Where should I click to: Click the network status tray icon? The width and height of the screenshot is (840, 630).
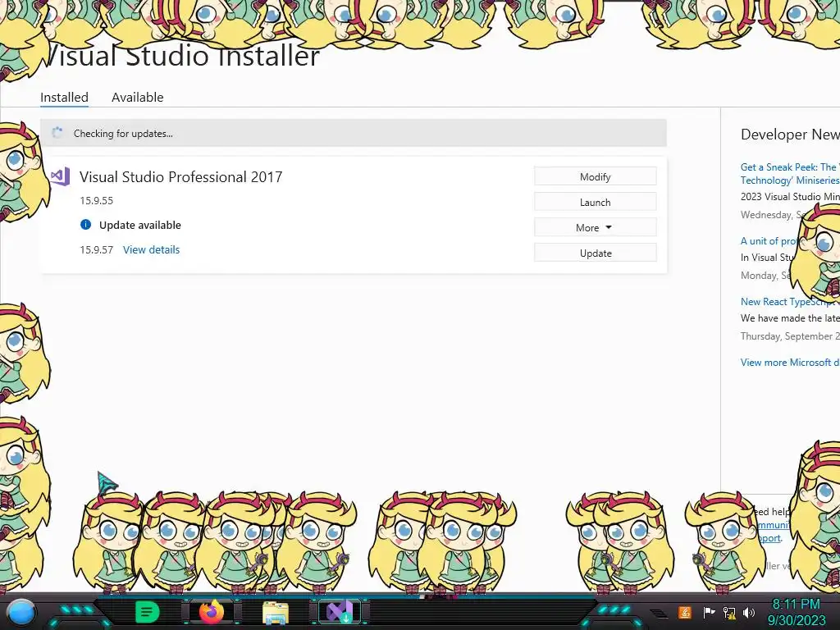click(729, 613)
